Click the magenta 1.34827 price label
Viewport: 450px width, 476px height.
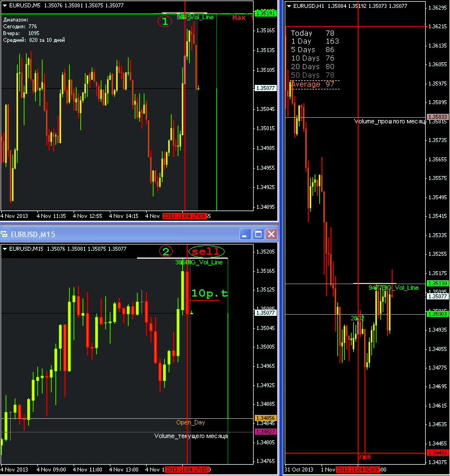coord(265,432)
